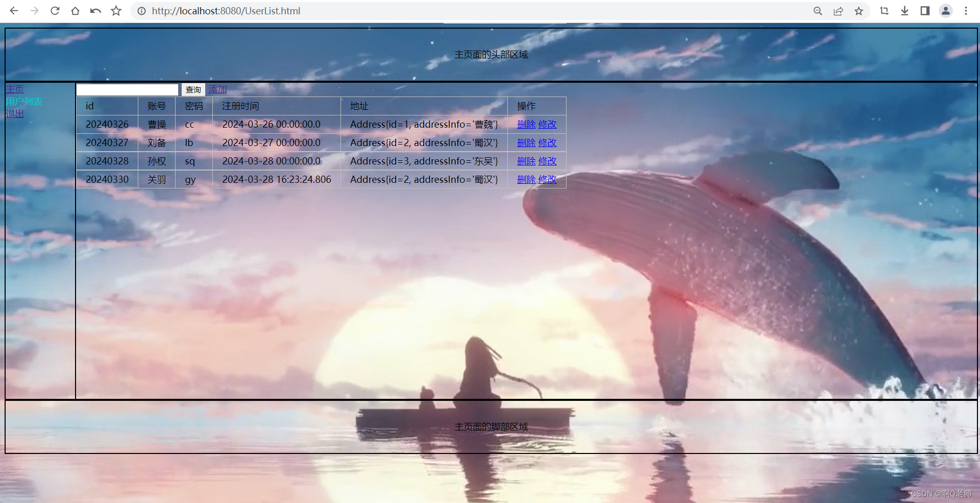
Task: Click the browser forward arrow
Action: click(34, 11)
